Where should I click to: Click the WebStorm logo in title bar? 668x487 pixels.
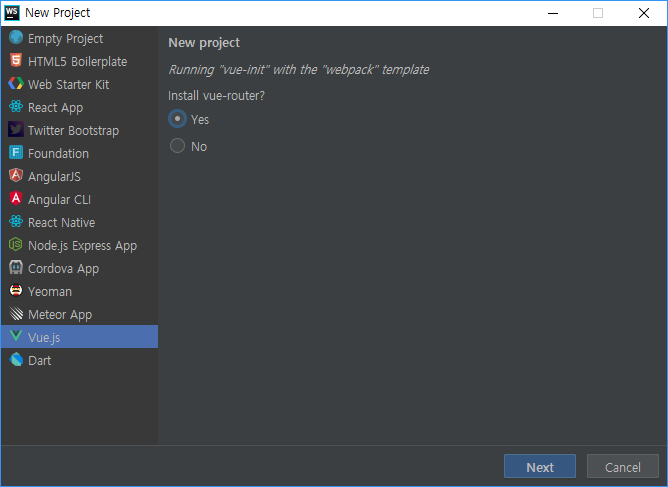tap(12, 13)
